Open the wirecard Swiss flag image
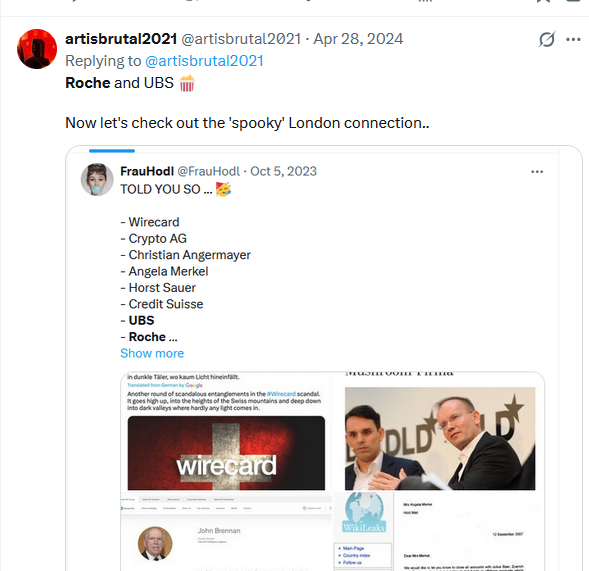Screen dimensions: 589x571 (x=226, y=453)
